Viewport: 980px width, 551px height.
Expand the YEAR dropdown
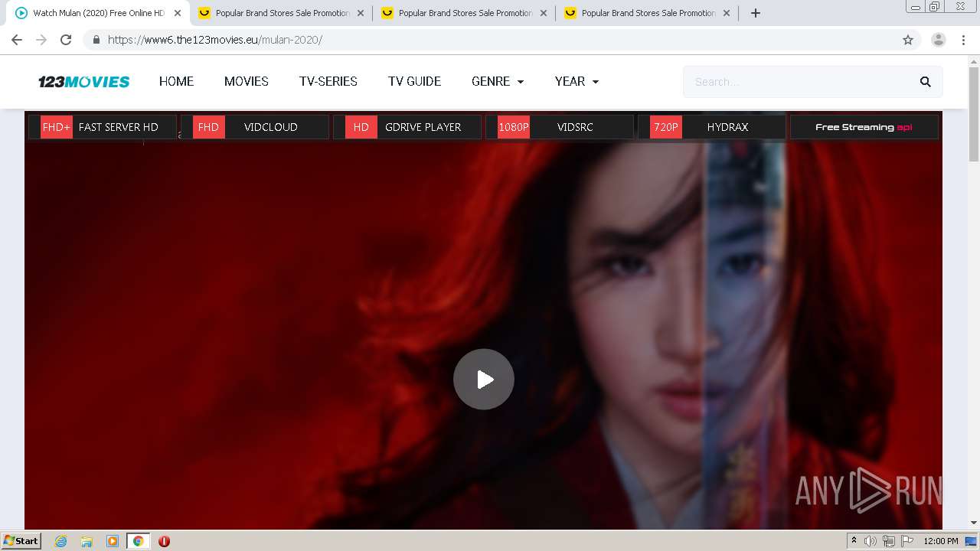pos(577,82)
